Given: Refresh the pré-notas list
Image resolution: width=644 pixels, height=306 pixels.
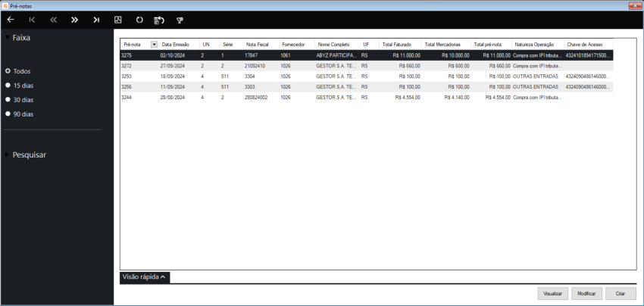Looking at the screenshot, I should click(x=139, y=20).
